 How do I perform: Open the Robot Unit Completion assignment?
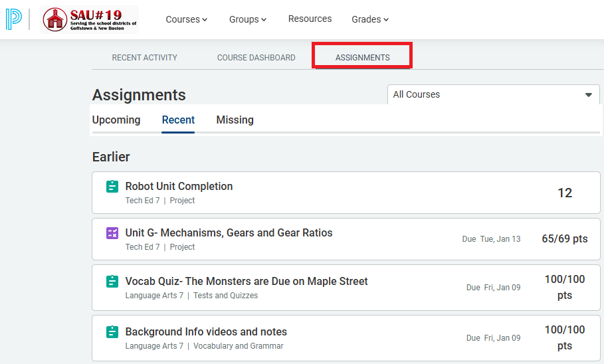pyautogui.click(x=179, y=187)
